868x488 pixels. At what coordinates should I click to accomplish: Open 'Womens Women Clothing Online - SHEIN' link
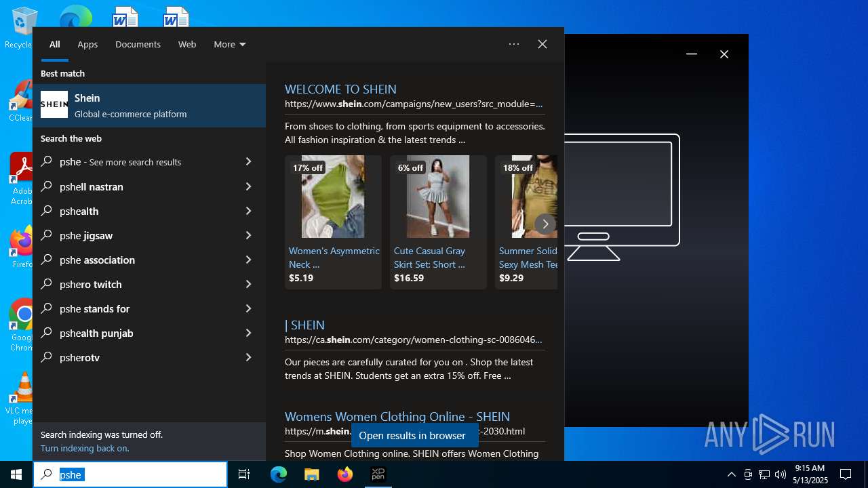tap(397, 416)
